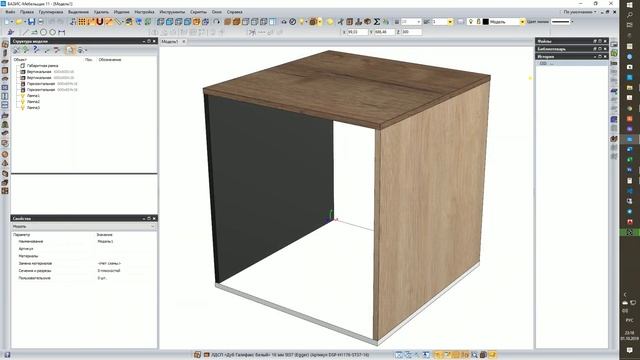
Task: Click the Библиотекарь panel header
Action: click(x=571, y=49)
